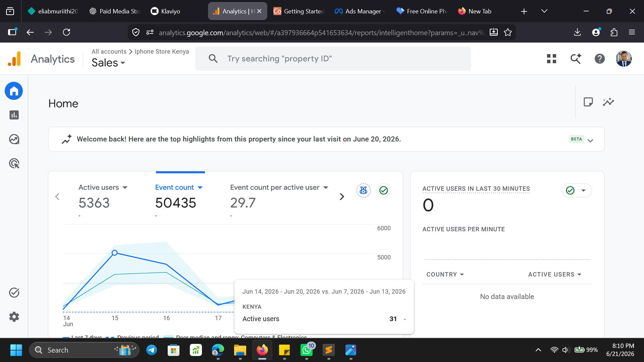Open the Admin gear icon
644x362 pixels.
pyautogui.click(x=14, y=317)
